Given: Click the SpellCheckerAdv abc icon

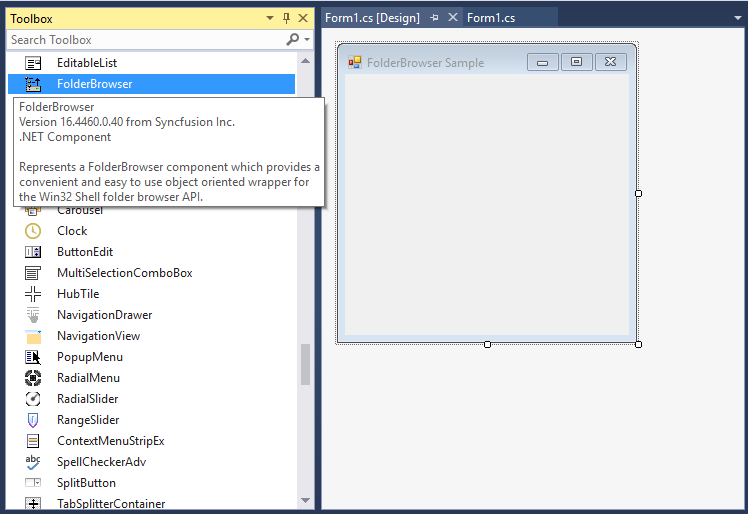Looking at the screenshot, I should coord(33,462).
